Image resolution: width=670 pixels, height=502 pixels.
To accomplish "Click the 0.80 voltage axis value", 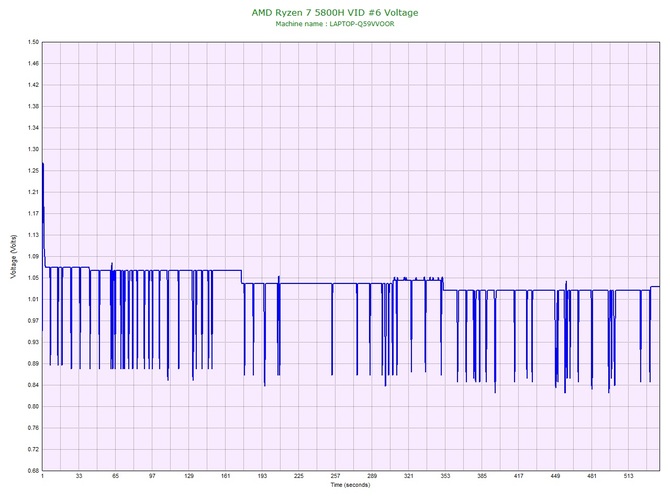I will point(33,406).
